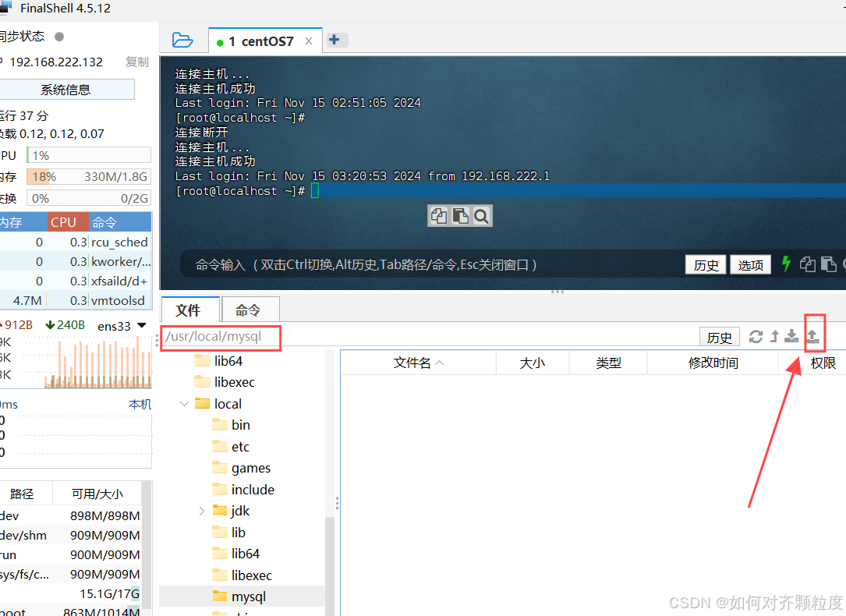Viewport: 846px width, 616px height.
Task: Select the vmtoolsd process row
Action: click(x=76, y=300)
